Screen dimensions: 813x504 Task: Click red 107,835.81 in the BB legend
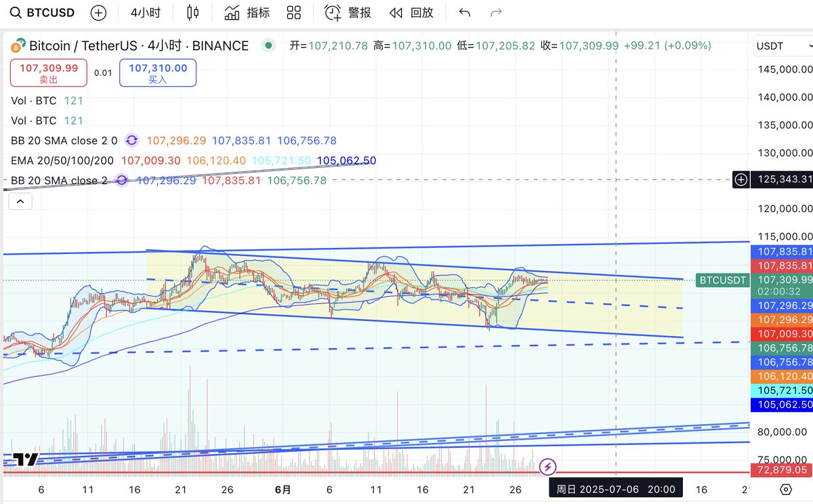(x=232, y=181)
